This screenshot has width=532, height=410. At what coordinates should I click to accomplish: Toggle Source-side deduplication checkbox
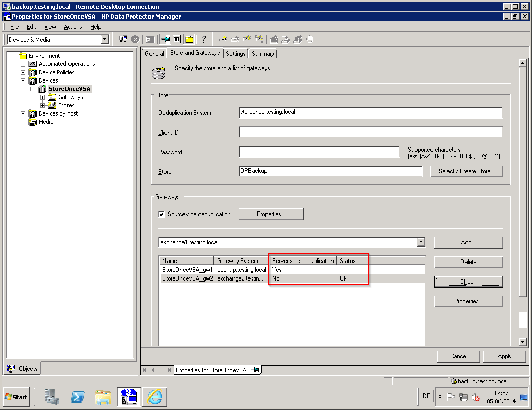[161, 214]
